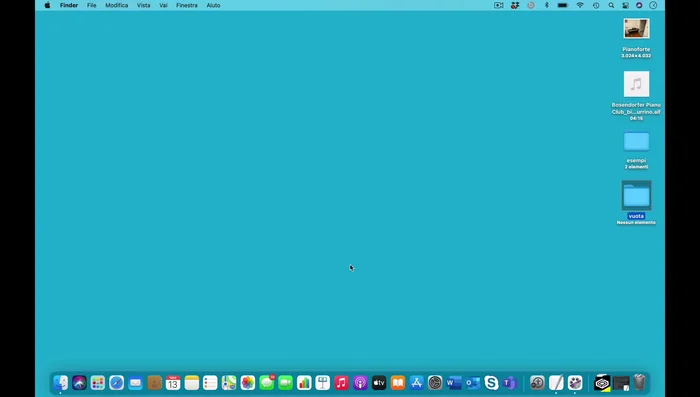Open the Finder menu
The height and width of the screenshot is (397, 700).
(x=69, y=5)
